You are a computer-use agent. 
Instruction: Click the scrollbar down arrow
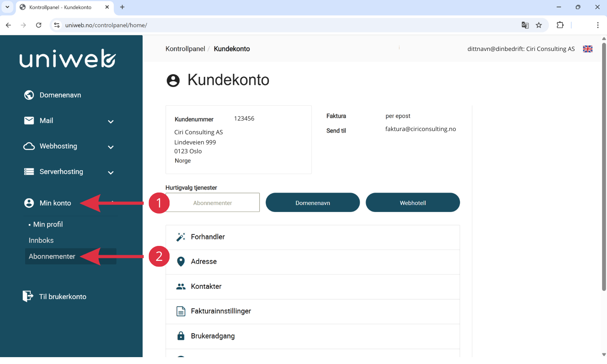coord(604,354)
